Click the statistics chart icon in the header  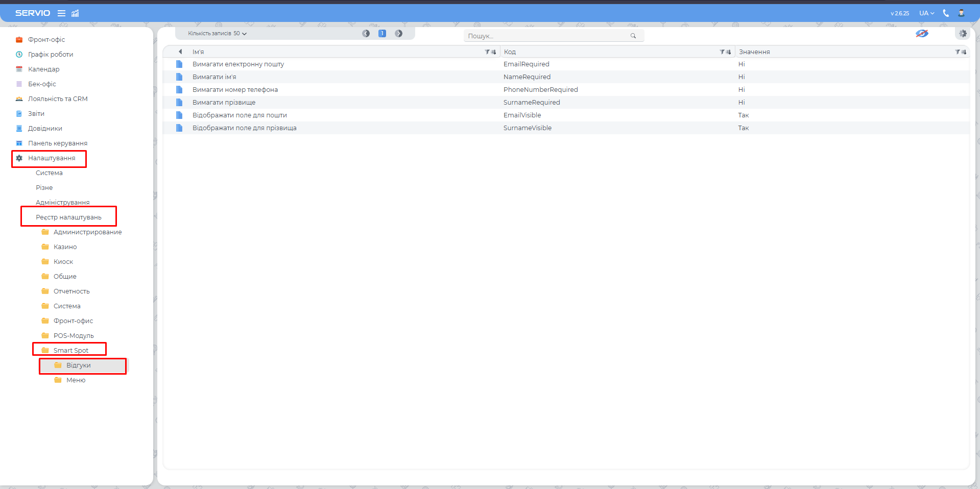tap(75, 13)
